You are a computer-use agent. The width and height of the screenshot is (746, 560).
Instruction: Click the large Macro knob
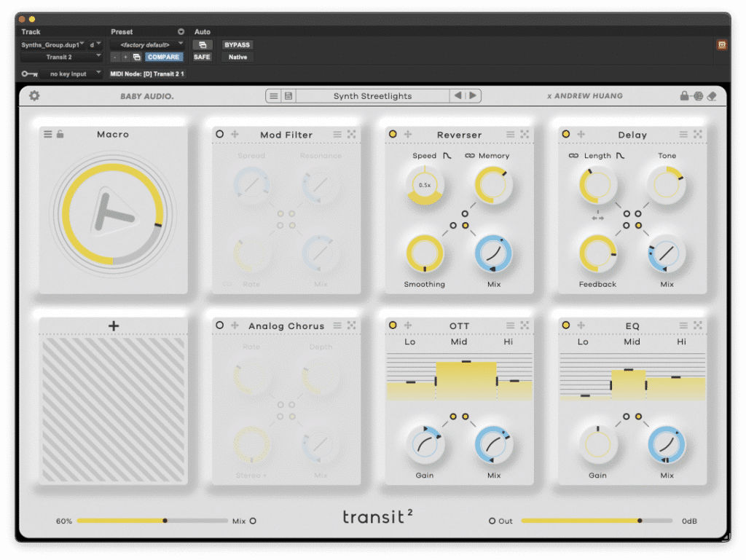(x=113, y=214)
